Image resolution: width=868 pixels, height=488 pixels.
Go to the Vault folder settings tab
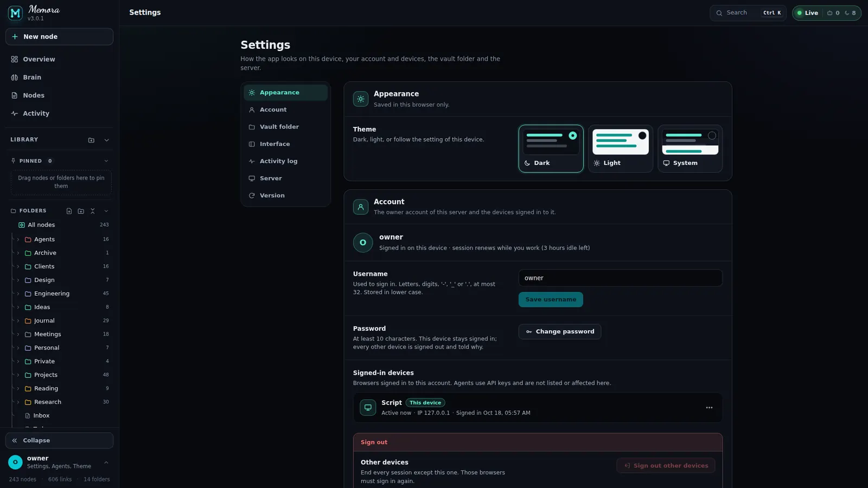click(x=285, y=127)
